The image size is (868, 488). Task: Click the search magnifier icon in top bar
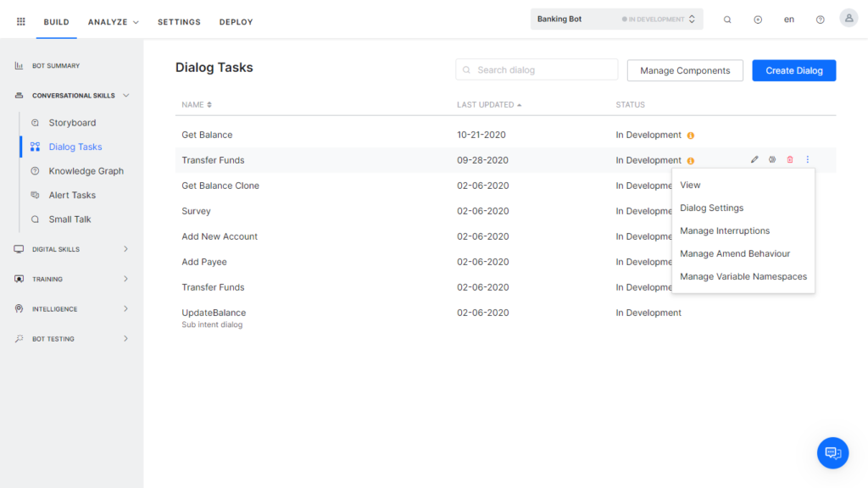(727, 19)
